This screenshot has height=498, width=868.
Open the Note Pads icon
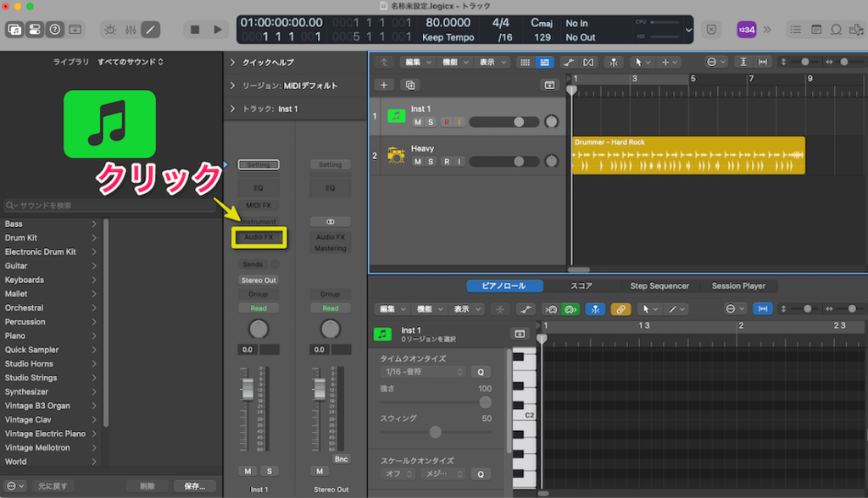tap(816, 30)
